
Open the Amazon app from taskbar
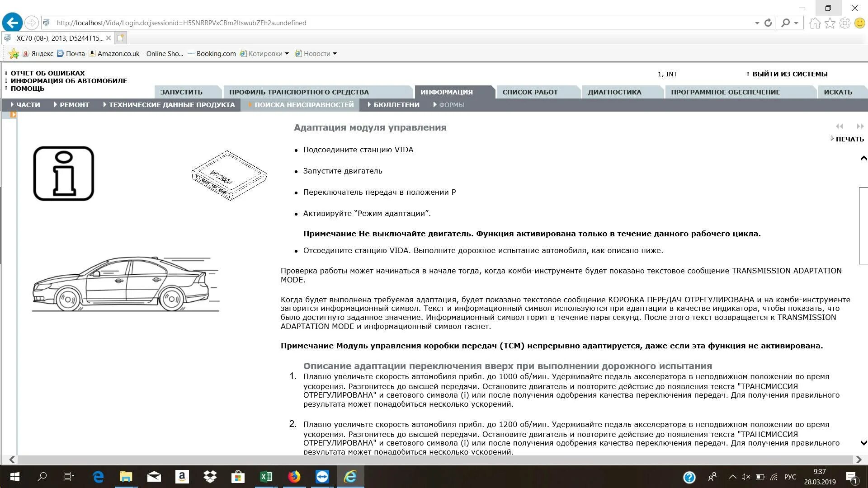182,477
